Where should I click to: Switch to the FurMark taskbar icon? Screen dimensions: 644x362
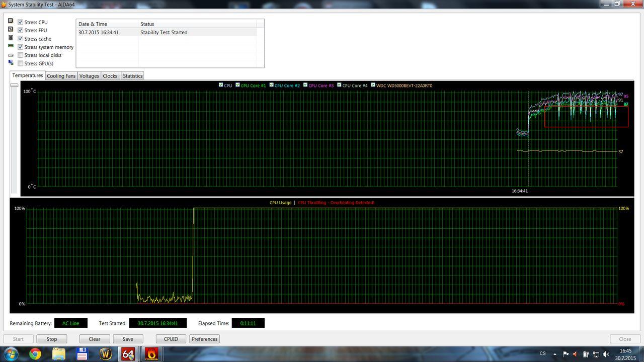pyautogui.click(x=150, y=353)
